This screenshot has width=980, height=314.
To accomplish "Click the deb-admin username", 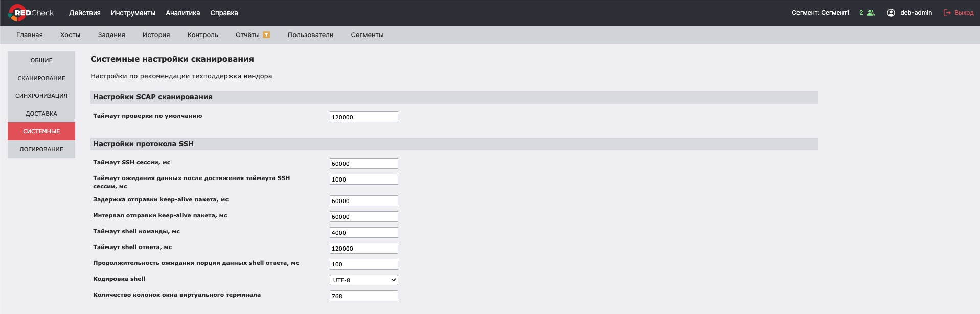I will pyautogui.click(x=916, y=13).
